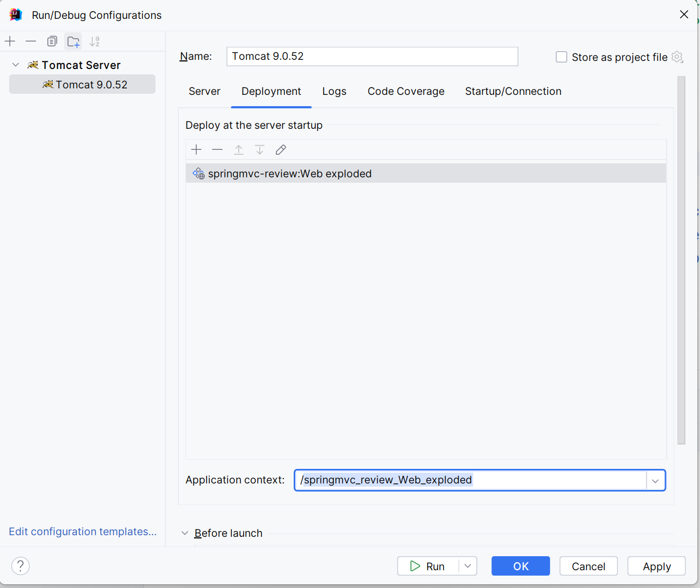Confirm with the OK button
Viewport: 700px width, 588px height.
click(521, 566)
